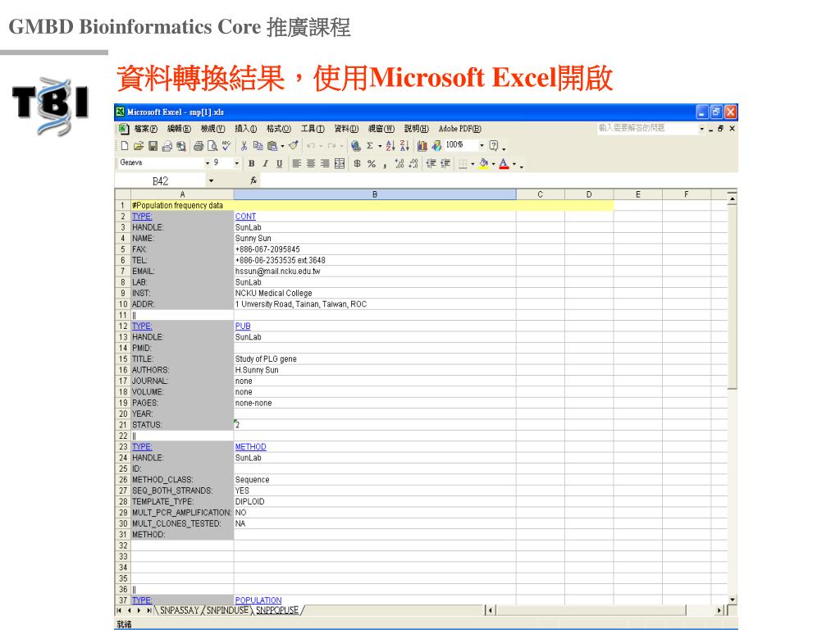Click Decrease Indent icon

click(431, 163)
